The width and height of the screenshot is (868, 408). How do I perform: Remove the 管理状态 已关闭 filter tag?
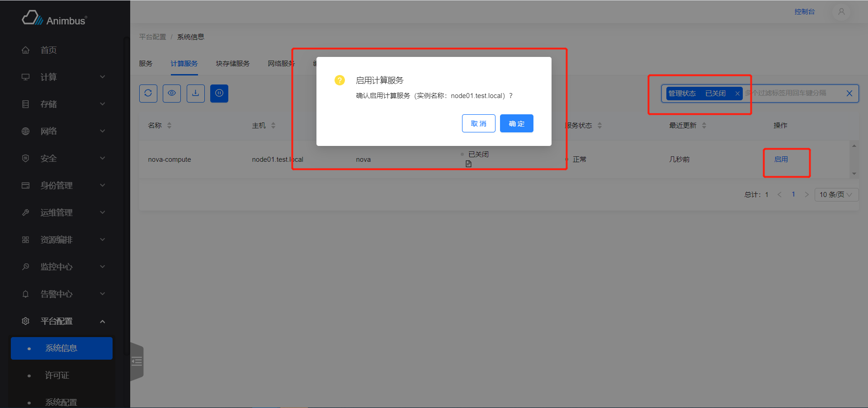737,94
